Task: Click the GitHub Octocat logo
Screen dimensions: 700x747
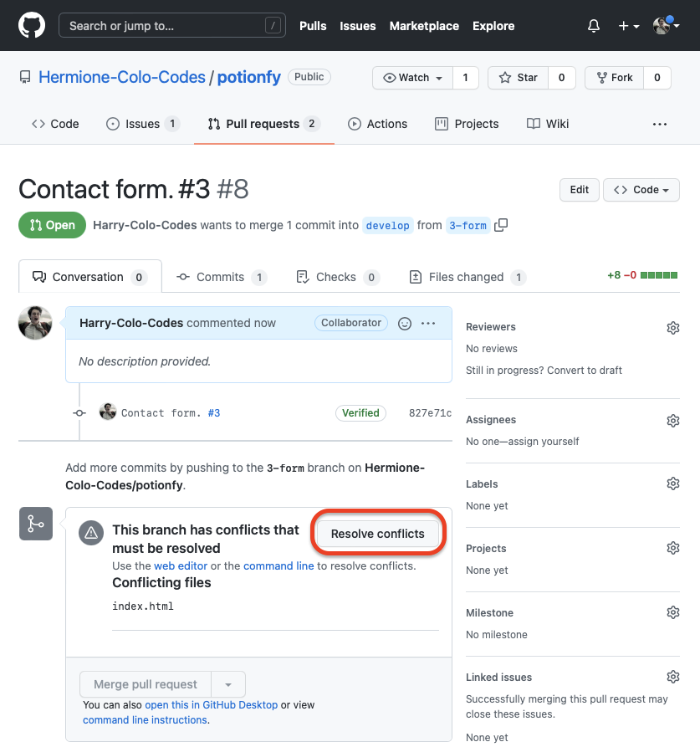Action: coord(32,26)
